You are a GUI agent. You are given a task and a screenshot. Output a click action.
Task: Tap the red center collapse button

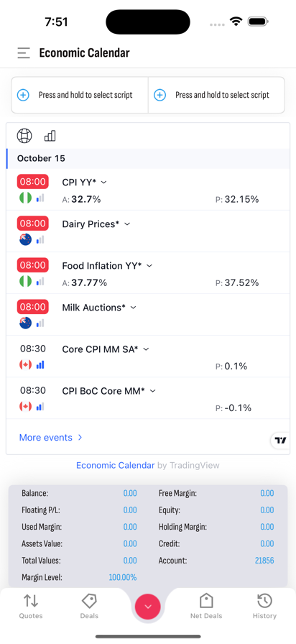pyautogui.click(x=148, y=606)
